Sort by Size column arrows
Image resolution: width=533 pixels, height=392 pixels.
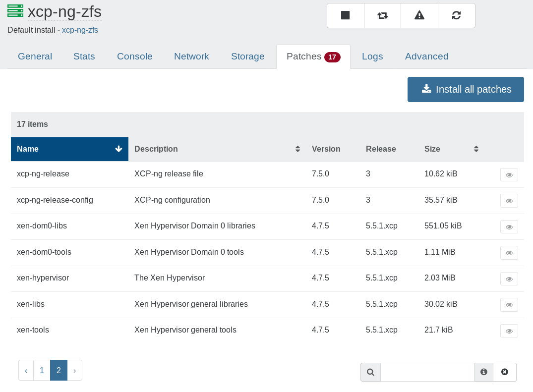click(x=476, y=149)
